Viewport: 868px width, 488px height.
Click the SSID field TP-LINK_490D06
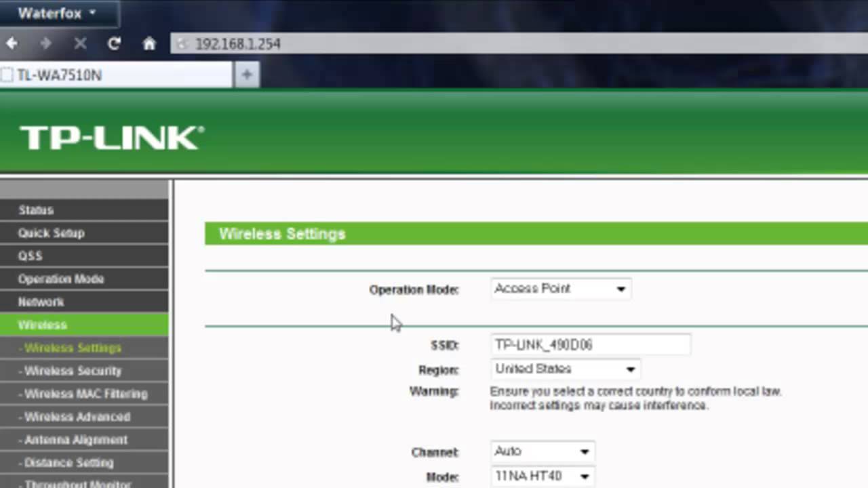590,345
